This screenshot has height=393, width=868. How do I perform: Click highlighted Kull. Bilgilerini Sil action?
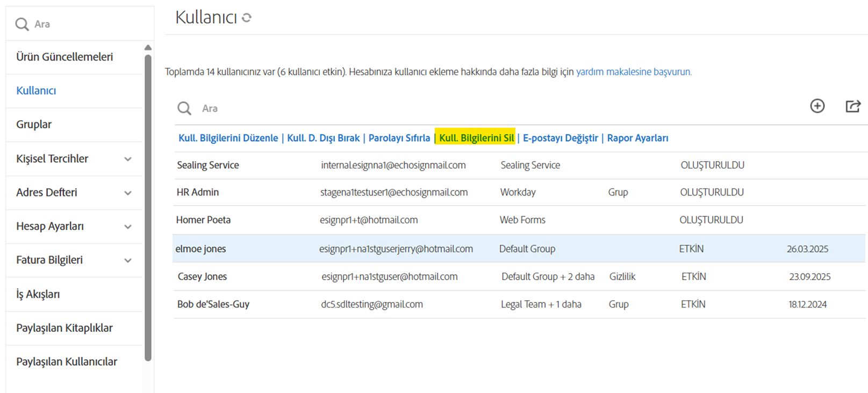pos(476,138)
